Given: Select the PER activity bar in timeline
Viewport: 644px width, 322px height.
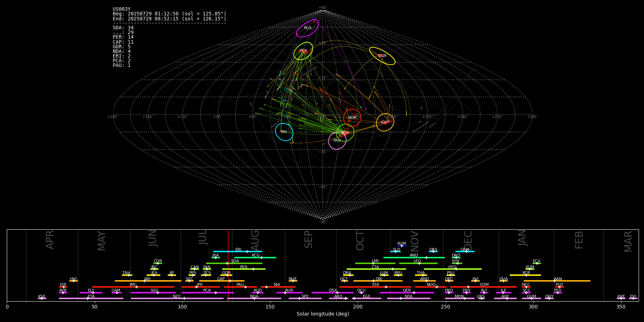Looking at the screenshot, I should point(244,269).
